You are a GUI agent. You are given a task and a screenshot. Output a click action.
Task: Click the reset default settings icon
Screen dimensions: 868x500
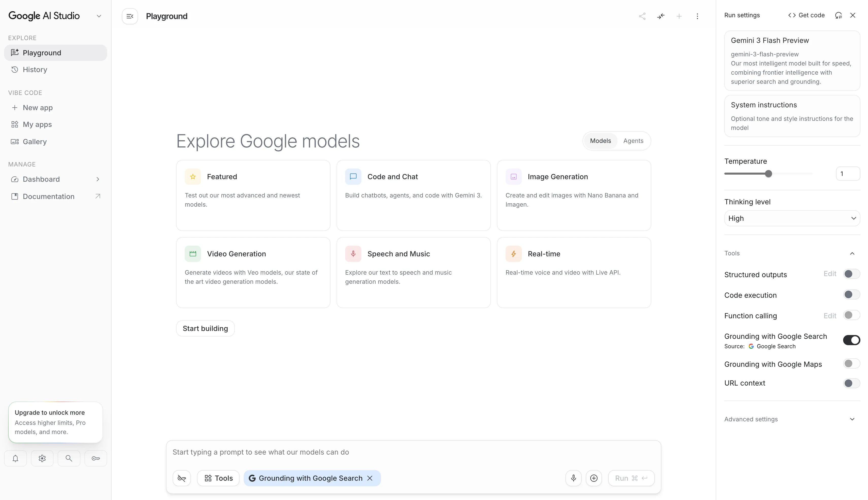pos(839,15)
